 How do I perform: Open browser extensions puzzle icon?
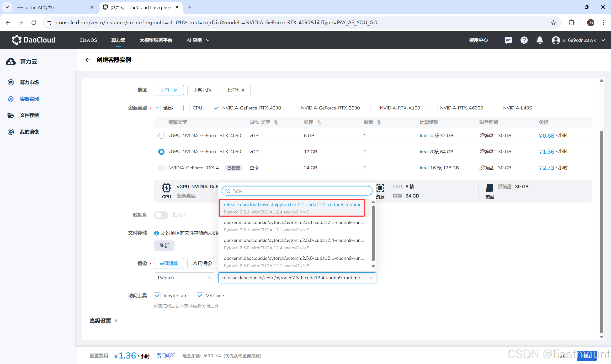[x=571, y=23]
